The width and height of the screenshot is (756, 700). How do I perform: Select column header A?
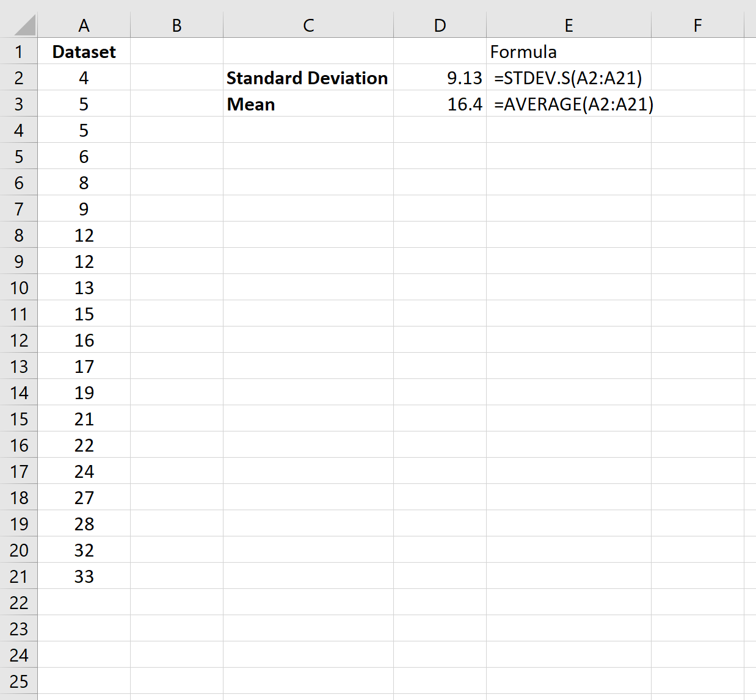pos(84,25)
